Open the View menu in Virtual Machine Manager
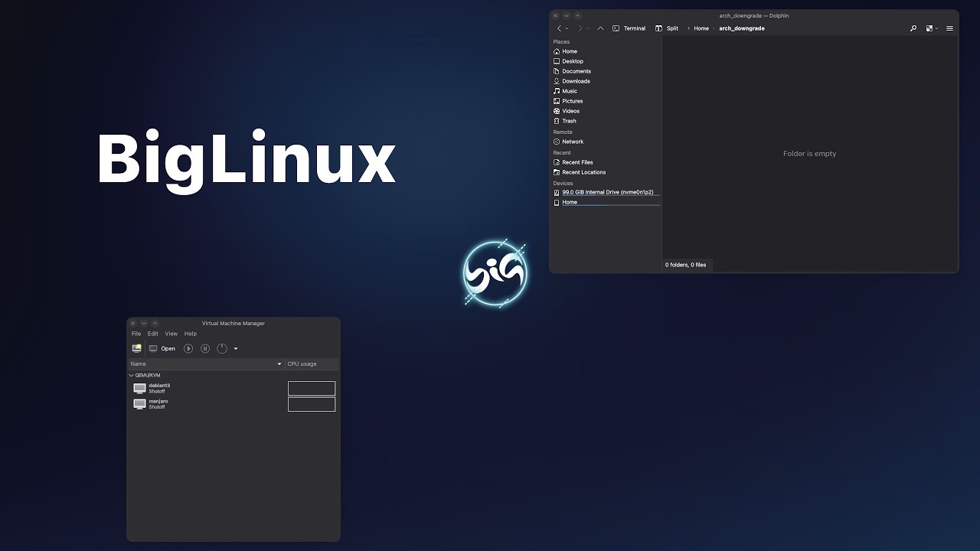This screenshot has height=551, width=980. click(x=171, y=334)
